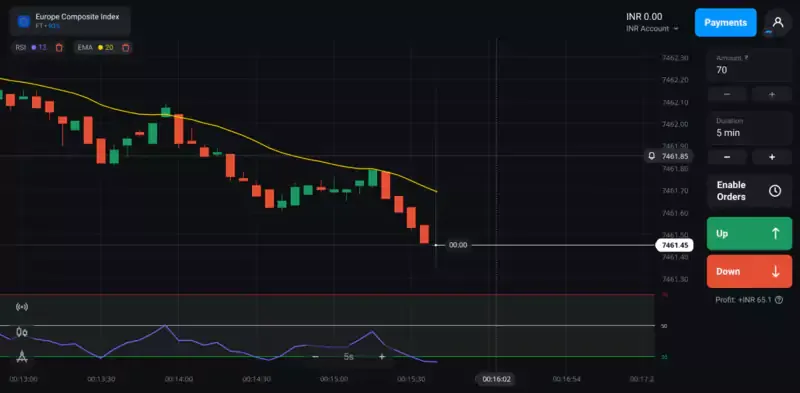The image size is (800, 393).
Task: Increase the duration with plus button
Action: point(772,157)
